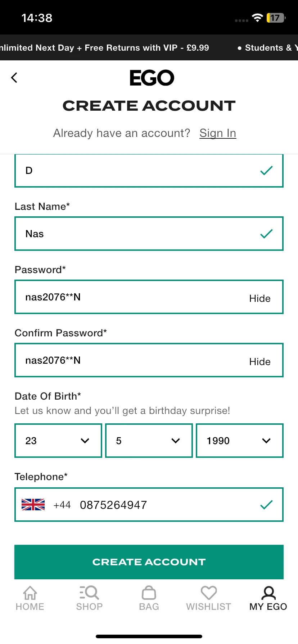Open the Shop search icon

tap(89, 593)
